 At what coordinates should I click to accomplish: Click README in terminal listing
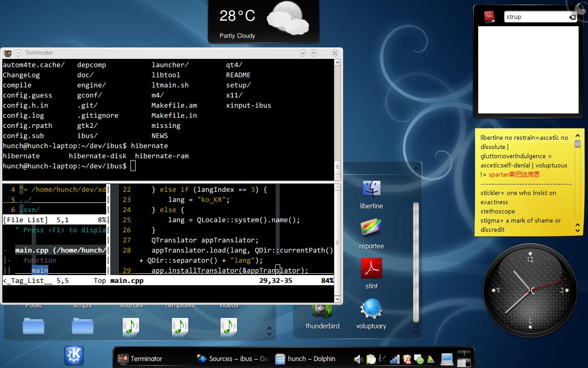(x=238, y=75)
